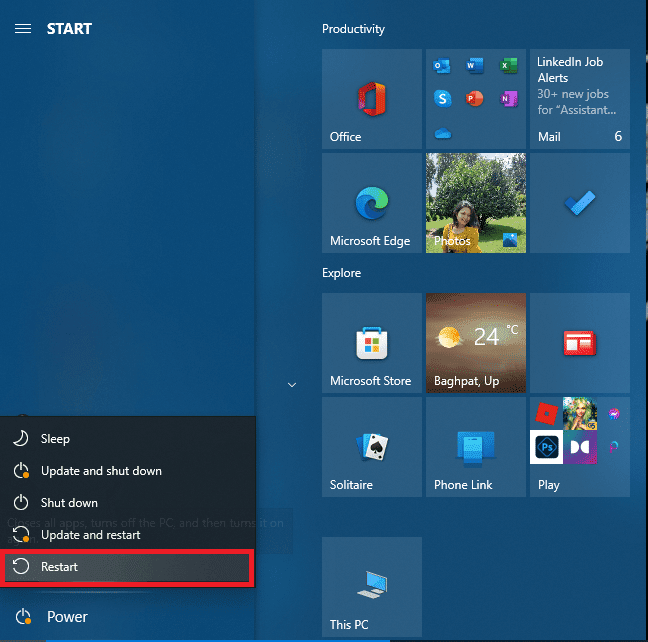Launch Skype from the Office apps tile

[x=442, y=99]
